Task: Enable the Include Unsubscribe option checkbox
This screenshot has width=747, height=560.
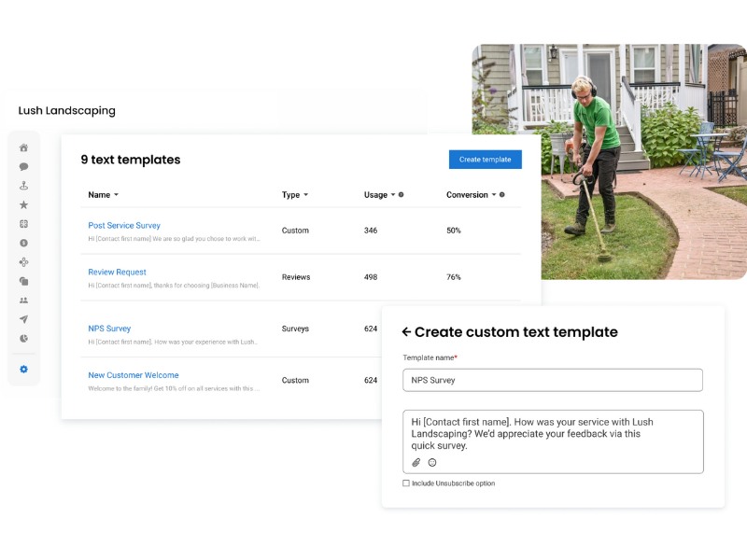Action: click(406, 483)
